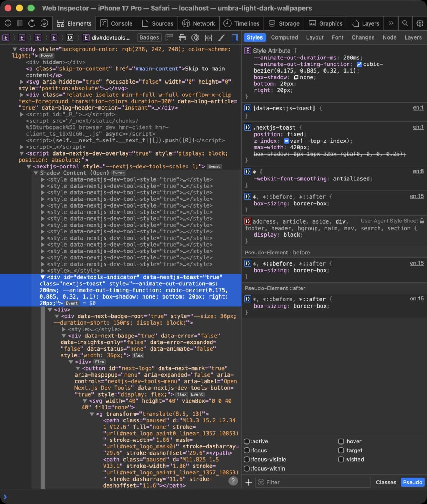Switch to the Console tab
The image size is (427, 504).
116,23
